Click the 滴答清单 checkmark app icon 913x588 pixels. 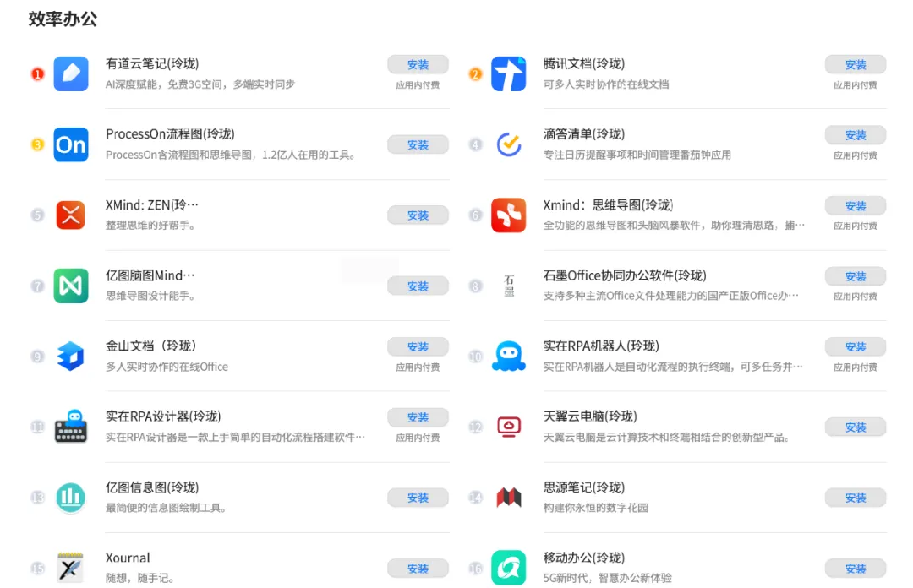click(x=508, y=144)
